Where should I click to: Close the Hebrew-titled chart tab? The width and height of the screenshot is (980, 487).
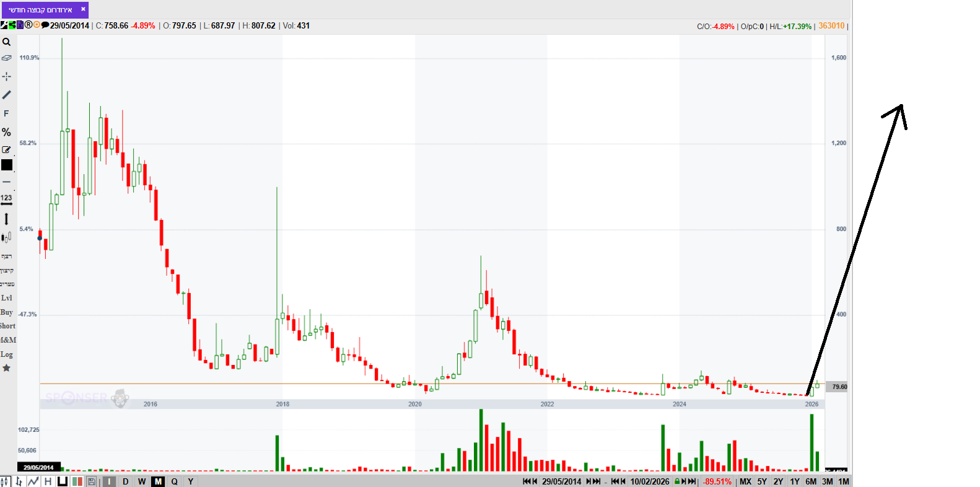point(83,9)
